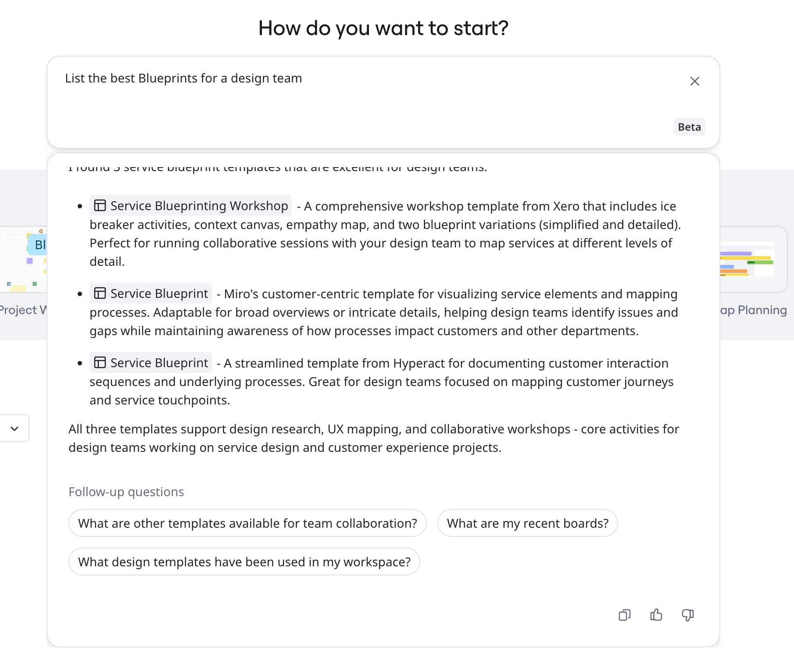Click the template icon beside Service Blueprinting Workshop
Image resolution: width=794 pixels, height=672 pixels.
pos(100,206)
